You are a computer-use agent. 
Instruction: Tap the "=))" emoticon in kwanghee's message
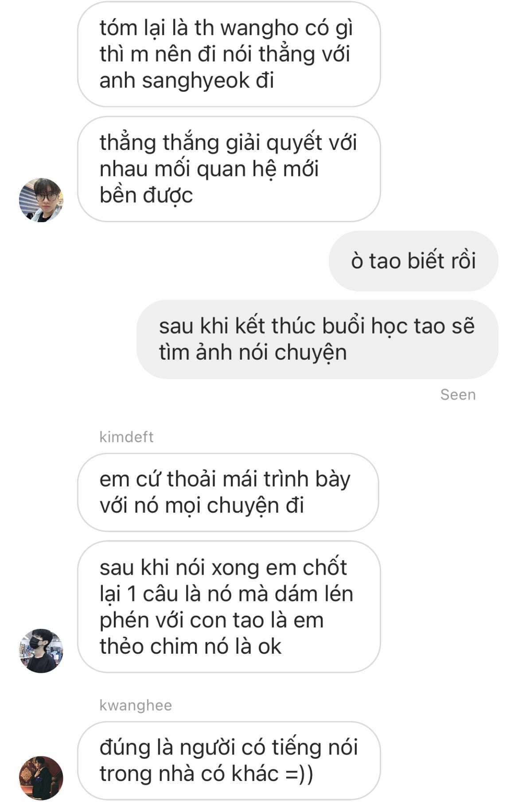299,774
